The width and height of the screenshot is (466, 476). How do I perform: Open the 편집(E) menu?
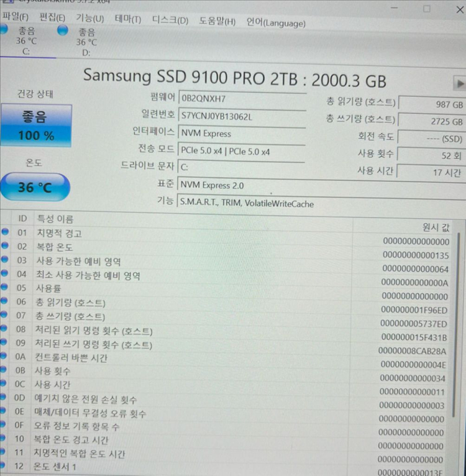pos(52,17)
